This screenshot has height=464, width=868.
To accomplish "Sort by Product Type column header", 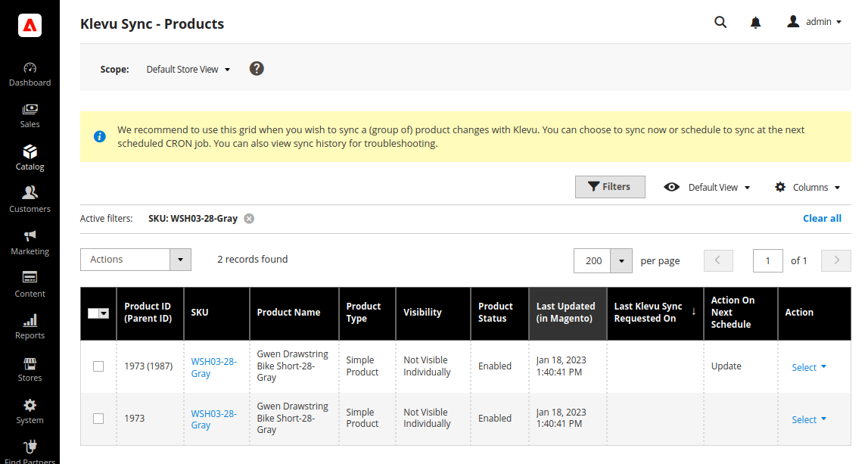I will (x=368, y=313).
